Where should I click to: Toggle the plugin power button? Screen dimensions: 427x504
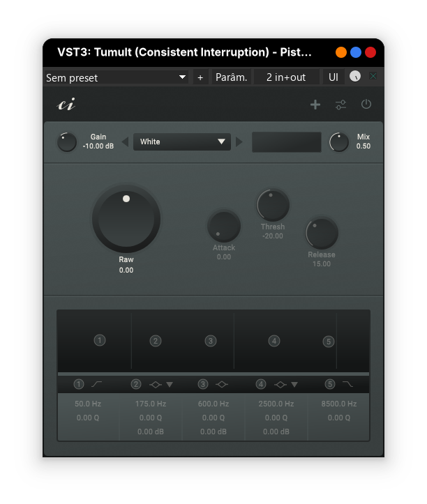click(x=366, y=105)
